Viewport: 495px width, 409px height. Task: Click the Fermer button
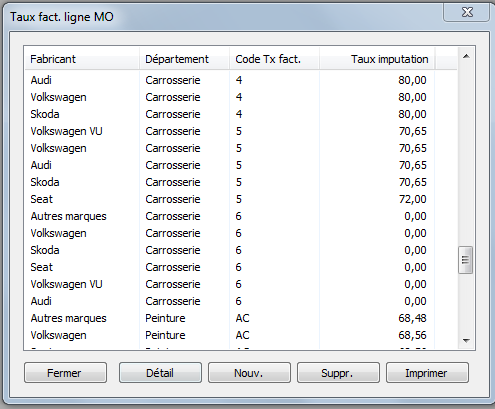pyautogui.click(x=65, y=373)
